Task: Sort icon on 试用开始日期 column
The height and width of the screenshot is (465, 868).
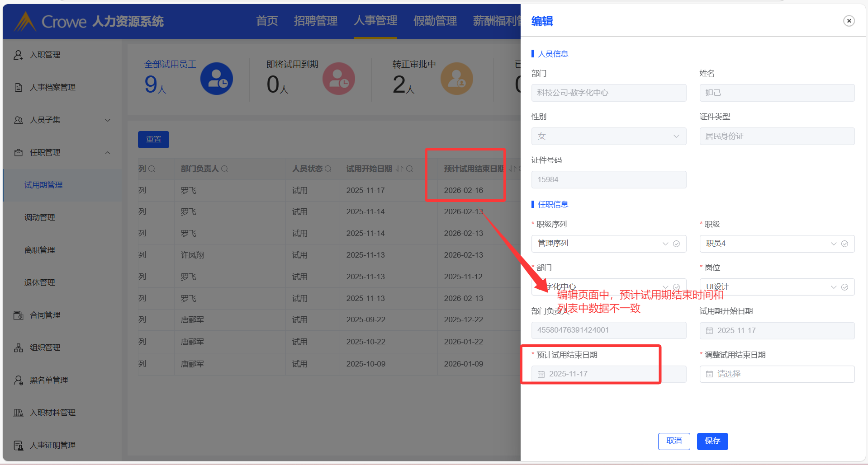Action: click(x=399, y=169)
